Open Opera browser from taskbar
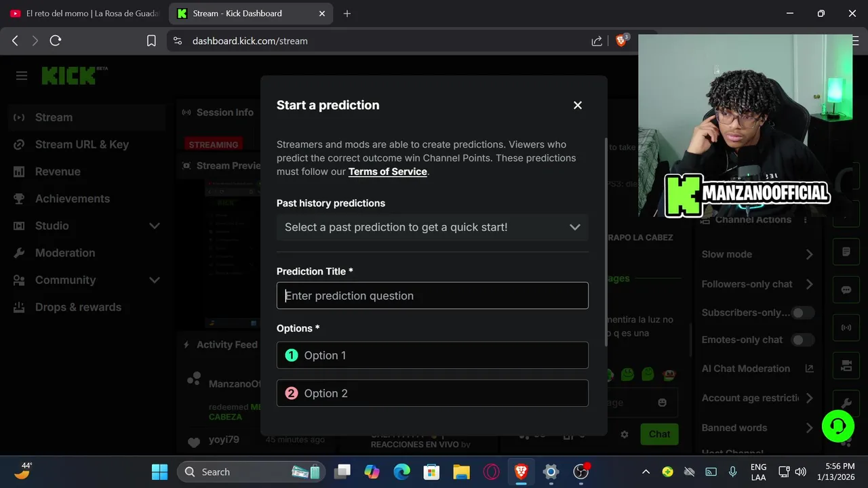Image resolution: width=868 pixels, height=488 pixels. coord(491,472)
